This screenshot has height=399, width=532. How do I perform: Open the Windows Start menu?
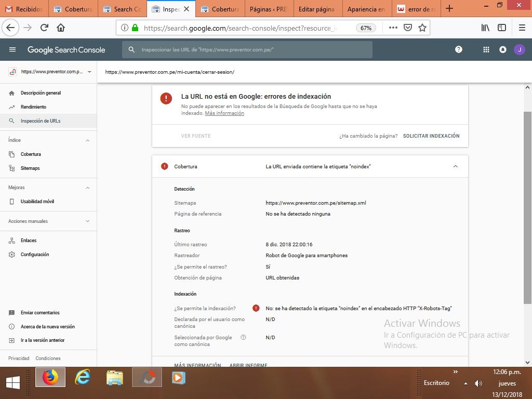tap(13, 383)
